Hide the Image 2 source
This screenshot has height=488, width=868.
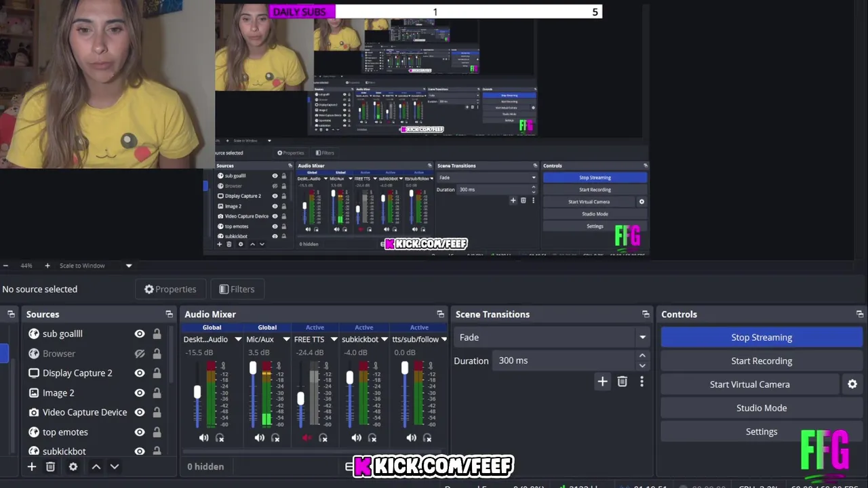point(140,392)
